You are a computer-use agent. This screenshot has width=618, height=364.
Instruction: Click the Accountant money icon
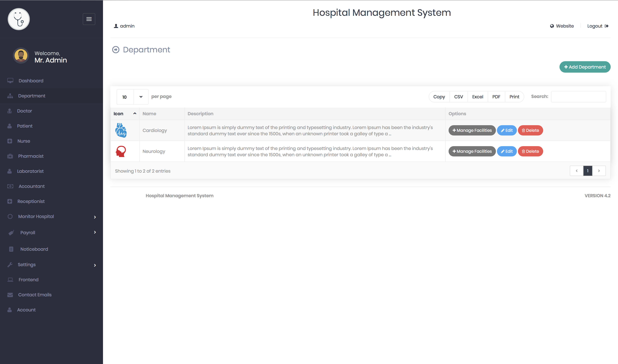pyautogui.click(x=10, y=186)
